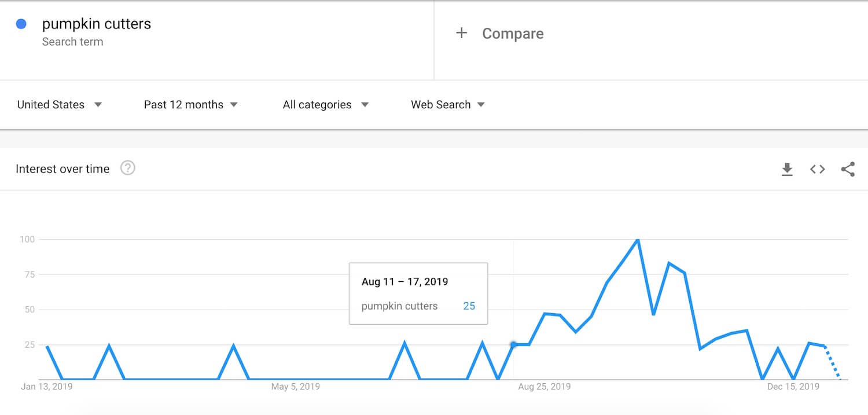Screen dimensions: 868x415
Task: Click the blue dot beside pumpkin cutters
Action: [21, 24]
